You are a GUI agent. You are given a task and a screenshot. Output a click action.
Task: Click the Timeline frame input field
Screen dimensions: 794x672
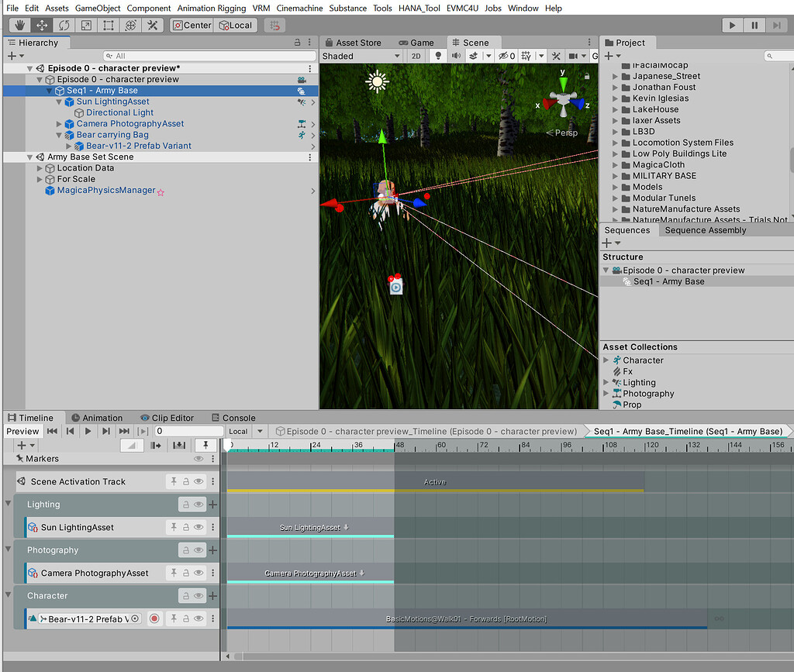pyautogui.click(x=190, y=431)
